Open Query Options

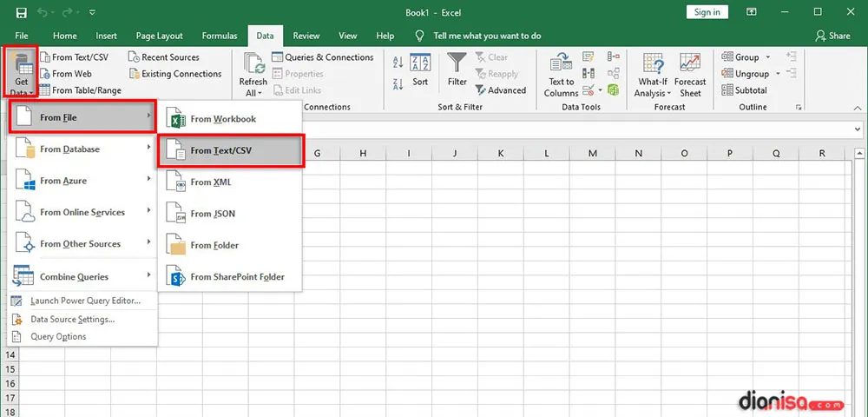(82, 337)
